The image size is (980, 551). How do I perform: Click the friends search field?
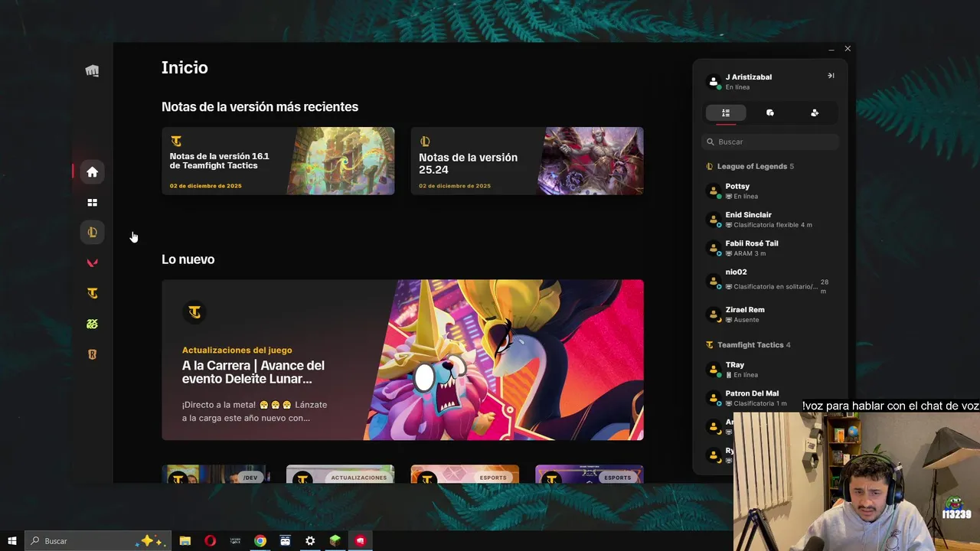(770, 142)
